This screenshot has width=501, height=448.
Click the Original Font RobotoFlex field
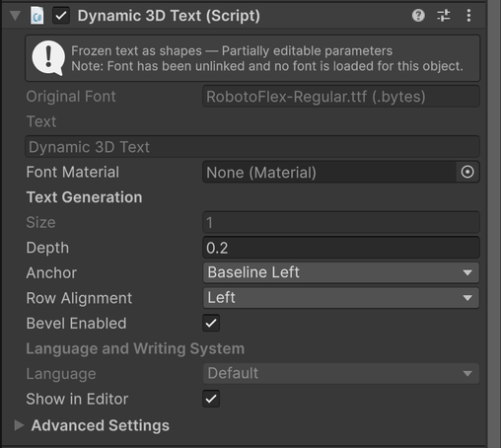click(x=341, y=97)
